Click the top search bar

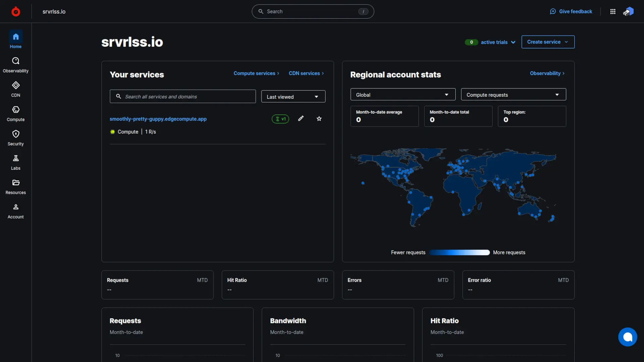point(313,11)
